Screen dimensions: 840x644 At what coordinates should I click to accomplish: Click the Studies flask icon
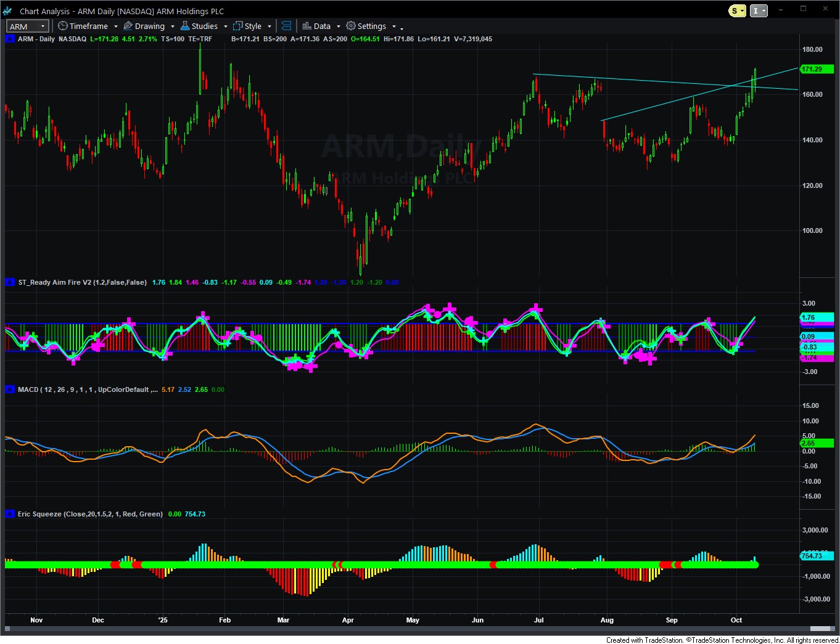[184, 26]
